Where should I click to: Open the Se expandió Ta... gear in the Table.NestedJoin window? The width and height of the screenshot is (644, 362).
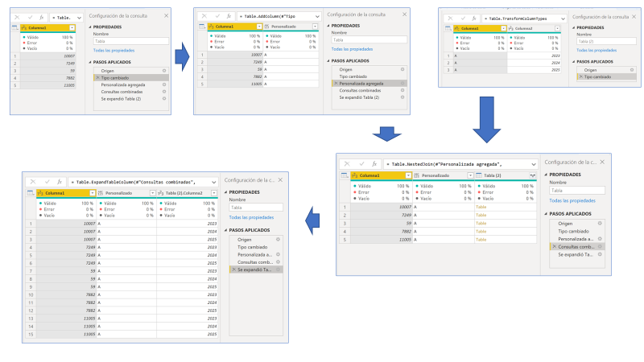600,254
